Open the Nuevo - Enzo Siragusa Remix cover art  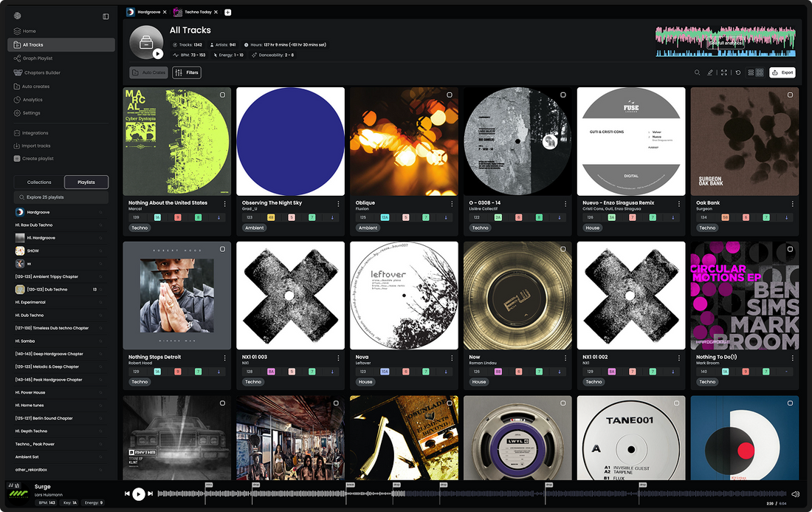pyautogui.click(x=630, y=141)
